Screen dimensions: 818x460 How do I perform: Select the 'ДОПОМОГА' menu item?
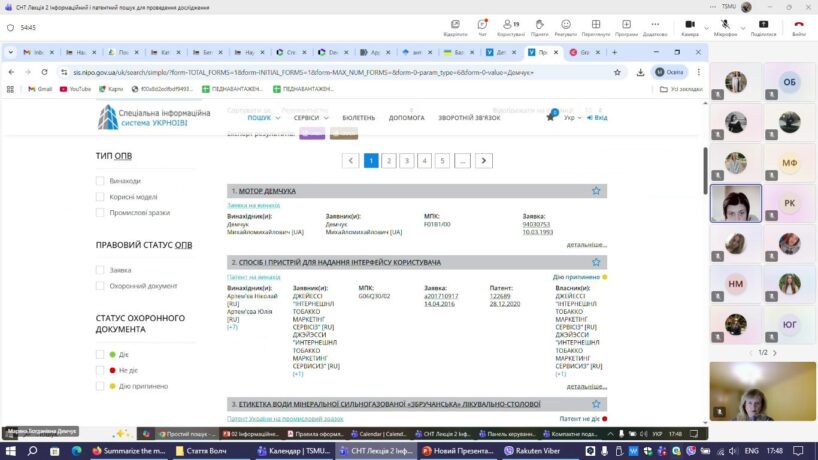pyautogui.click(x=406, y=117)
